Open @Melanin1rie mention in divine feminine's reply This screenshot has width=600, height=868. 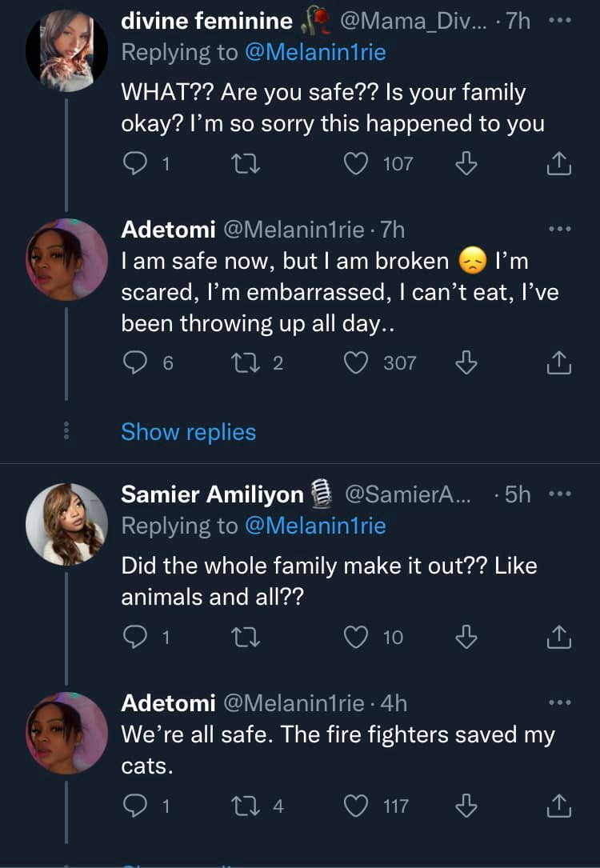point(314,53)
